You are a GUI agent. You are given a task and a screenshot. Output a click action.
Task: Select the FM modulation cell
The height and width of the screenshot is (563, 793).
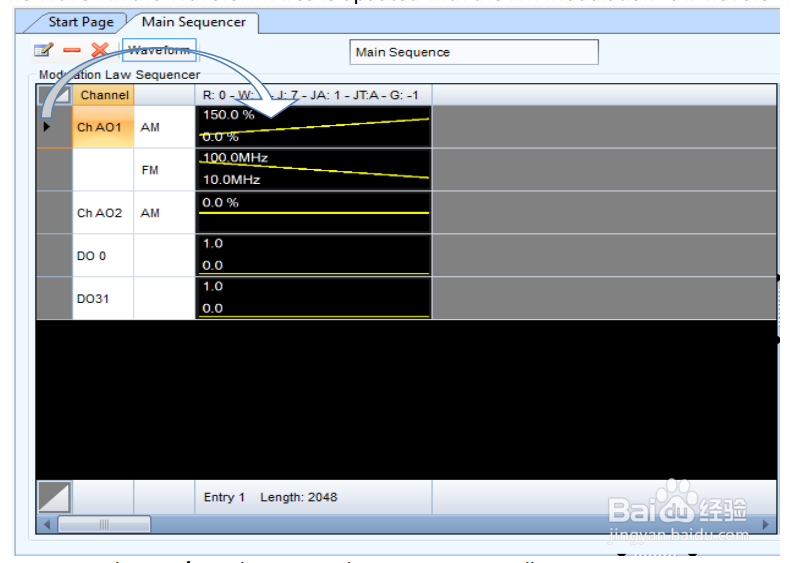(164, 170)
